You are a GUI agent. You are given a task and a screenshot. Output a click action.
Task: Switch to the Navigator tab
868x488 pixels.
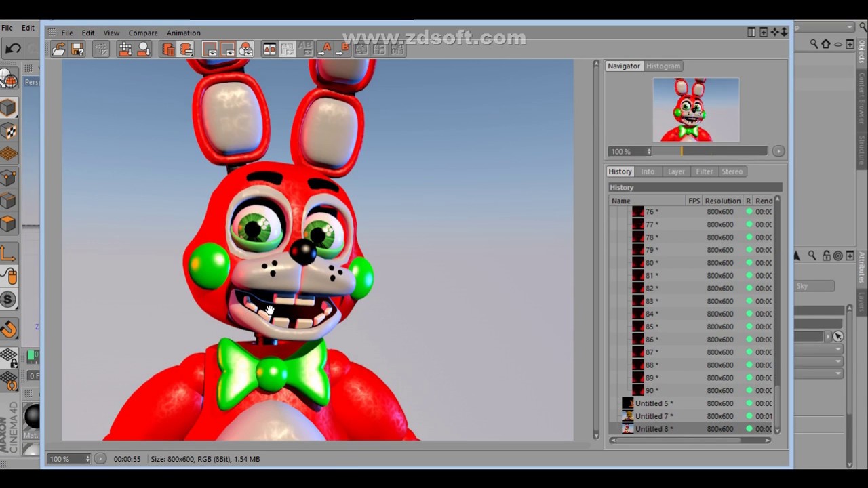point(624,66)
